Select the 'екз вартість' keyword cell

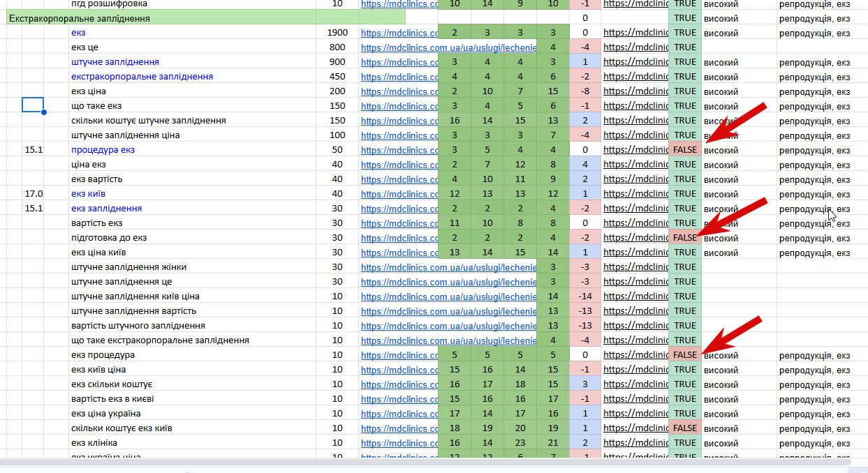pos(193,179)
